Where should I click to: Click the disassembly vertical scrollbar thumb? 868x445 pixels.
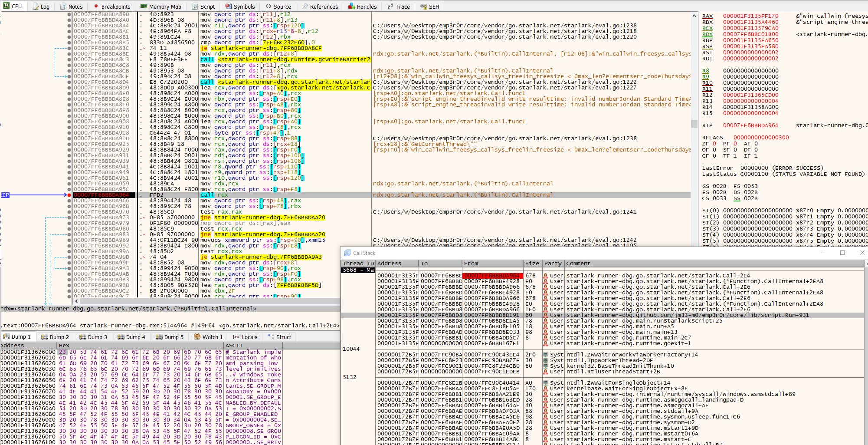point(694,124)
